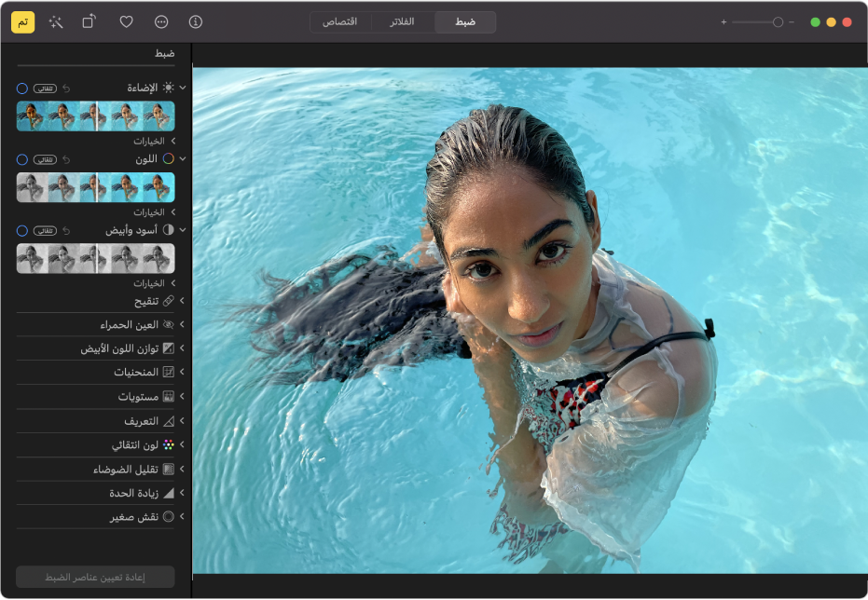Click the Black & White thumbnail strip
The image size is (868, 600).
pos(95,258)
